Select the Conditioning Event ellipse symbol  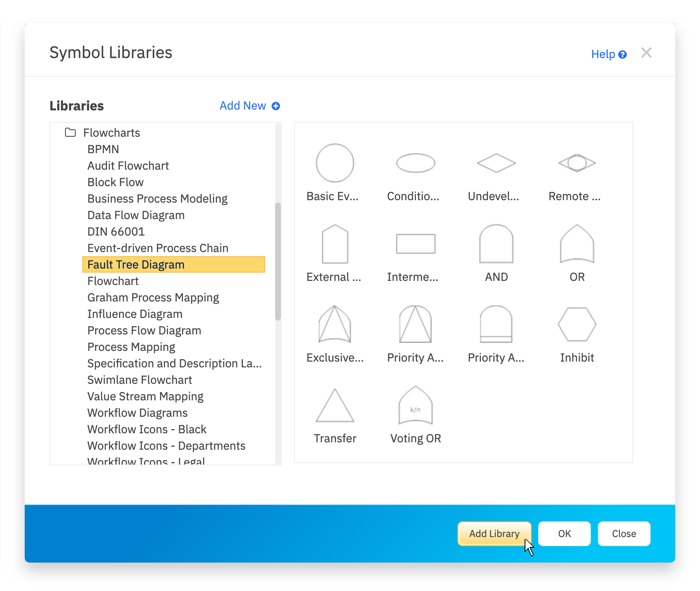point(415,163)
